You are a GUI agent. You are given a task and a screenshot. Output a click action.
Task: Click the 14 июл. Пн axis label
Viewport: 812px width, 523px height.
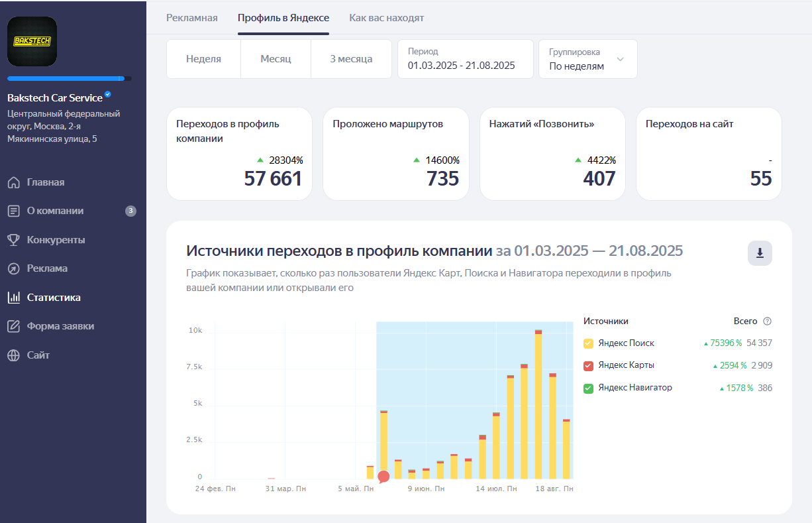pos(496,489)
